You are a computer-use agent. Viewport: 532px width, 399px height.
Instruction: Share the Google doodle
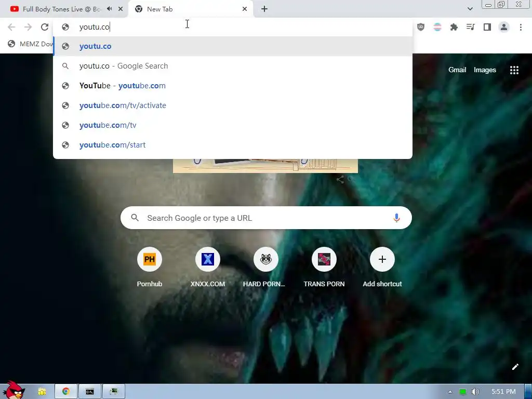(x=340, y=179)
